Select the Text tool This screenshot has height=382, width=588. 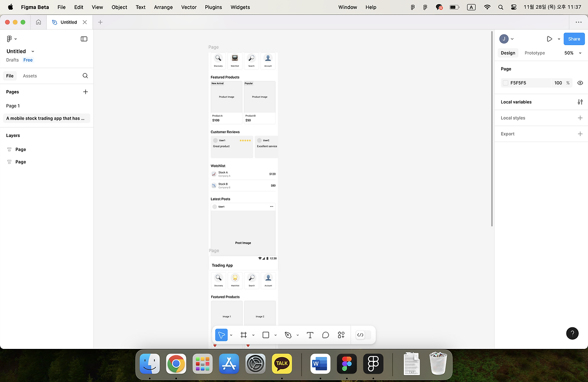(310, 335)
